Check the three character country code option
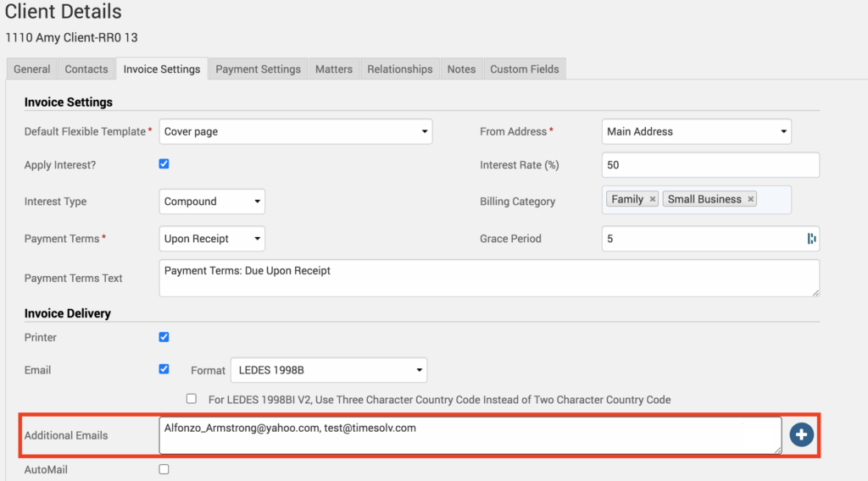Screen dimensions: 868x481 click(x=192, y=399)
